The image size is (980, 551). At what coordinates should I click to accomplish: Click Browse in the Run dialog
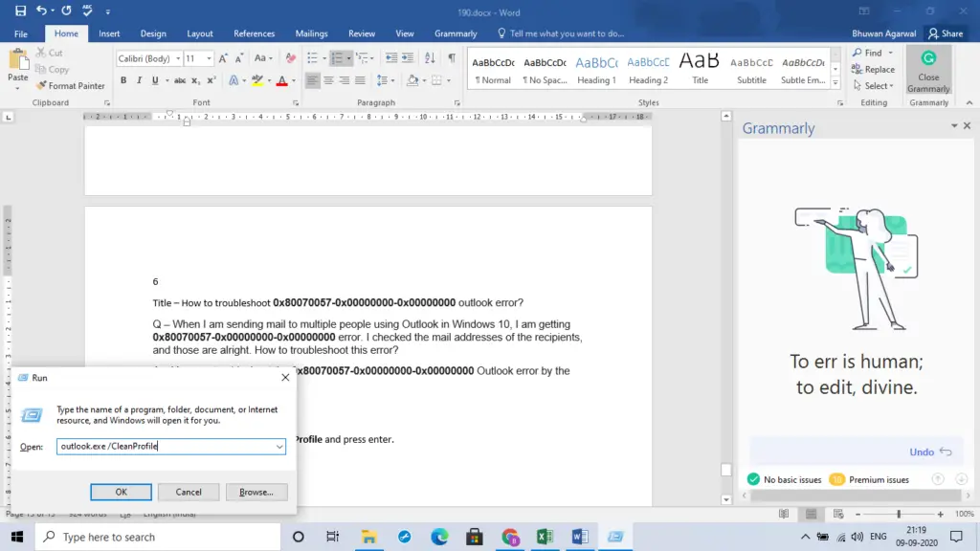(256, 493)
